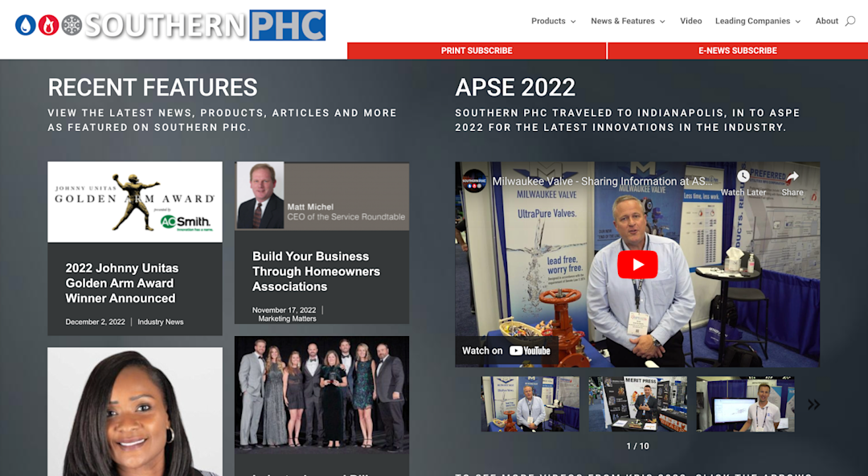The width and height of the screenshot is (868, 476).
Task: Open the channel avatar icon on video
Action: point(474,181)
